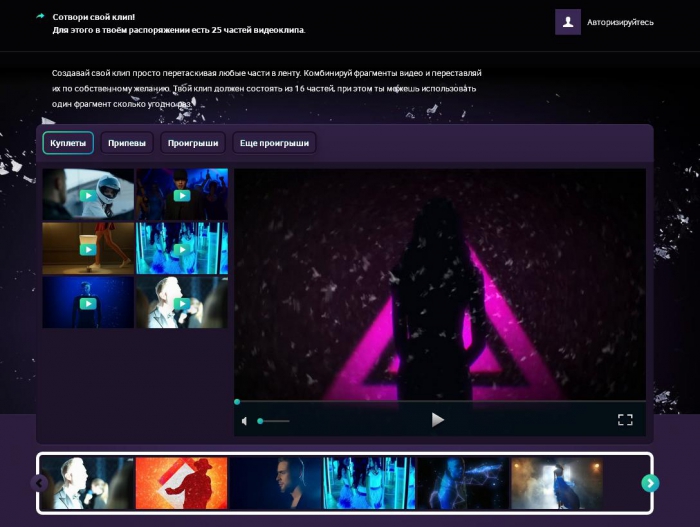The height and width of the screenshot is (527, 700).
Task: Play the nightclub dancer clip preview
Action: coord(182,195)
